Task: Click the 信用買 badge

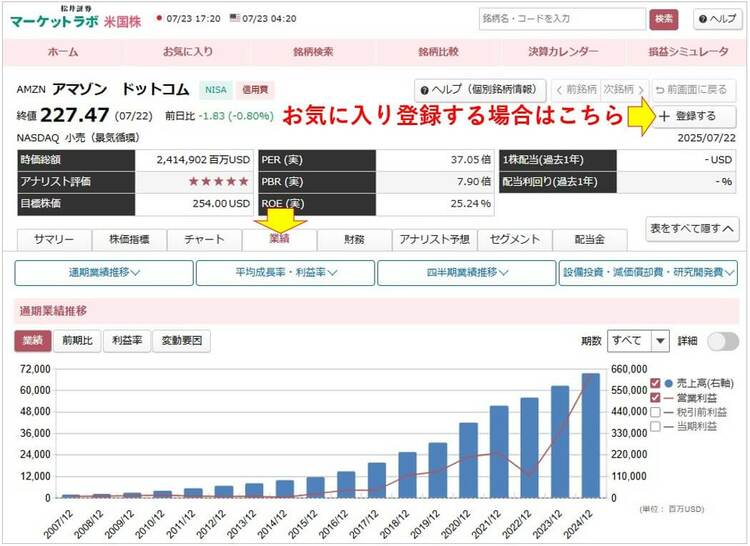Action: tap(255, 90)
